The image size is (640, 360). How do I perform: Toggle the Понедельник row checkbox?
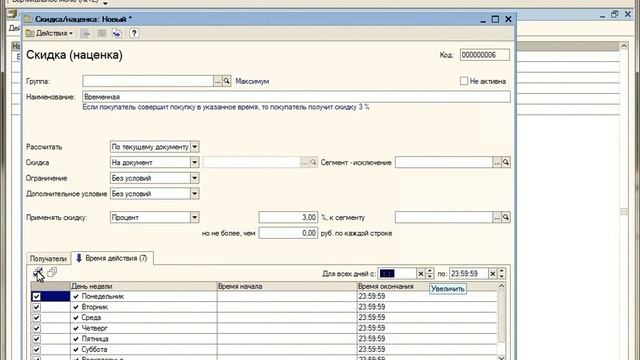tap(36, 296)
